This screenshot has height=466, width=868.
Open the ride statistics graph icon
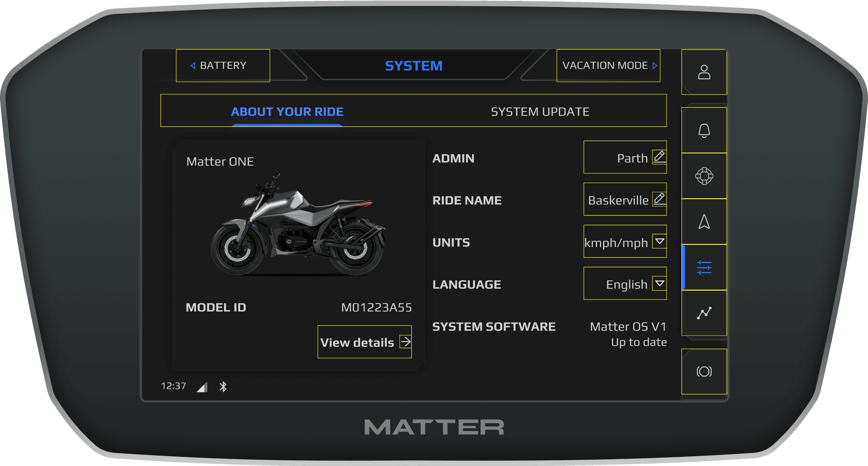click(x=704, y=313)
